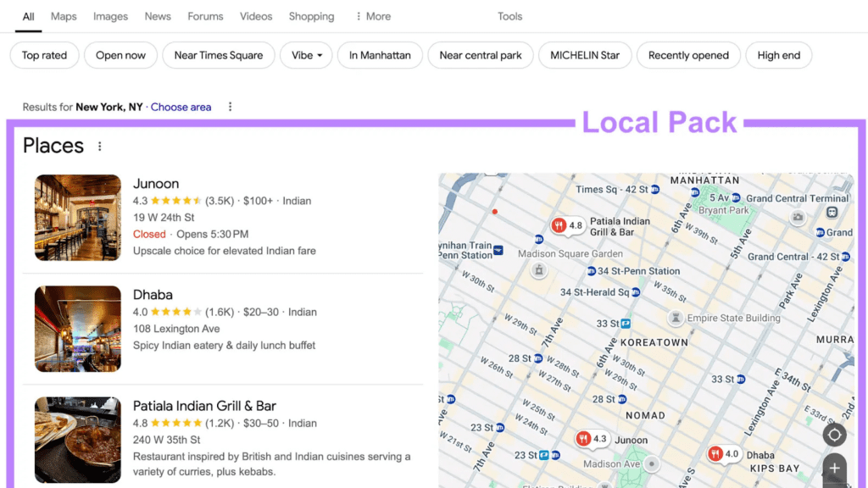
Task: Click the Dhaba restaurant photo thumbnail
Action: pyautogui.click(x=78, y=329)
